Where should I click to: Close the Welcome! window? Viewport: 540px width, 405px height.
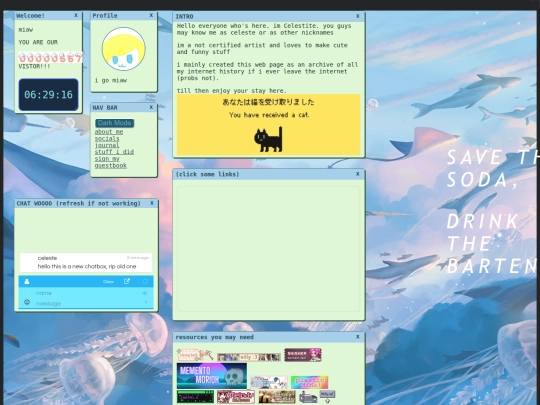(76, 15)
